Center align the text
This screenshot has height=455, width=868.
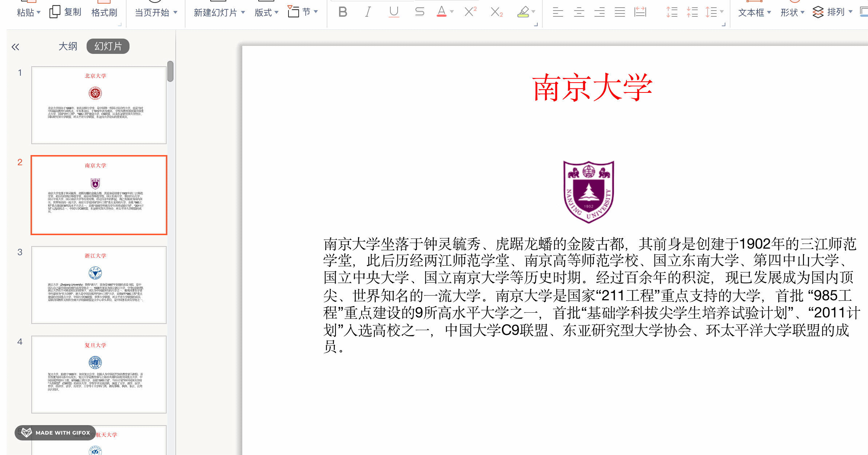coord(579,12)
